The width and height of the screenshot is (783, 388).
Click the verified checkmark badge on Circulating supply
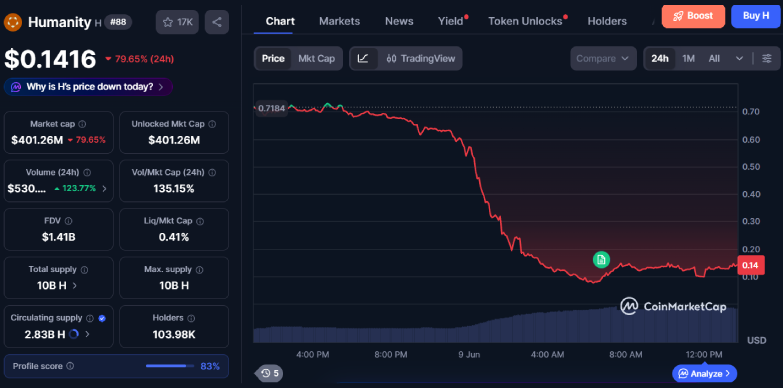click(102, 318)
